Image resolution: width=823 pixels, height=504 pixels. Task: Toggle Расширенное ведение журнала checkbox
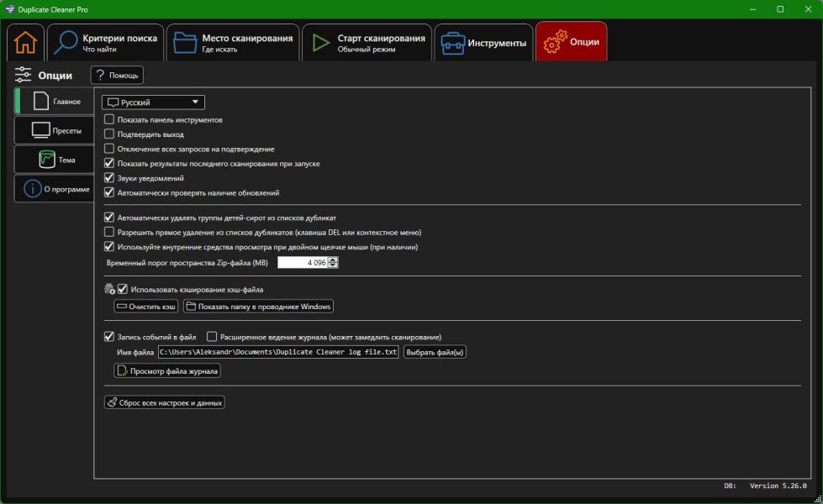click(212, 337)
